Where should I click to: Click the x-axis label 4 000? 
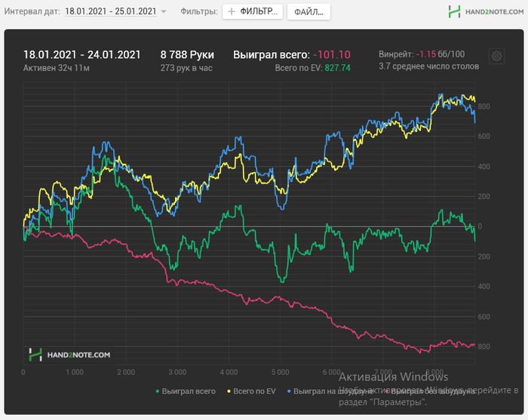click(x=229, y=372)
